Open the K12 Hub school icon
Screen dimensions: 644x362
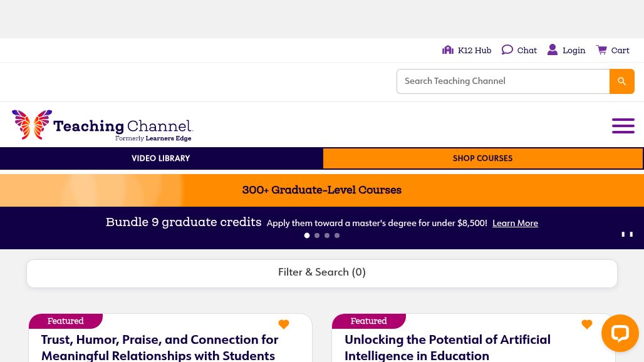(448, 50)
